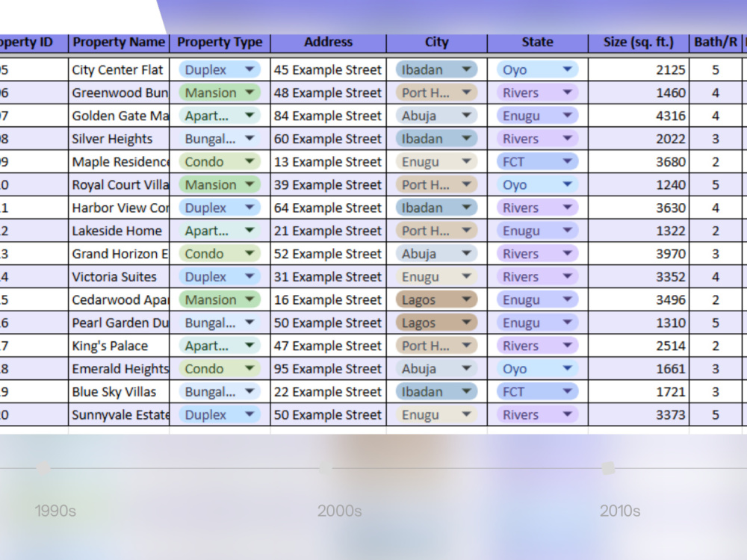Open Duplex type dropdown for Harbor View row
The width and height of the screenshot is (747, 560).
click(x=220, y=208)
